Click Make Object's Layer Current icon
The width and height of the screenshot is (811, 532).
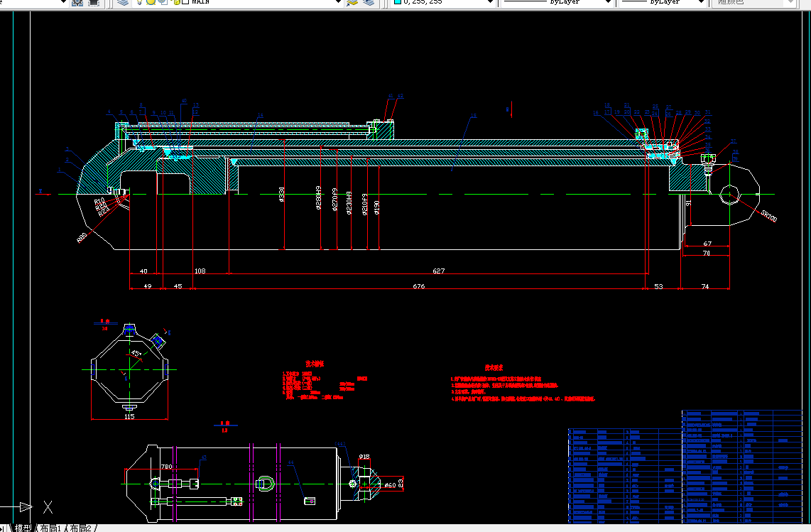point(352,2)
